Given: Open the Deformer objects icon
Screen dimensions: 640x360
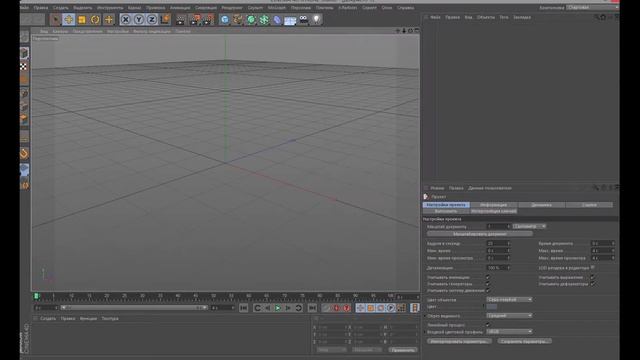Looking at the screenshot, I should (x=277, y=19).
